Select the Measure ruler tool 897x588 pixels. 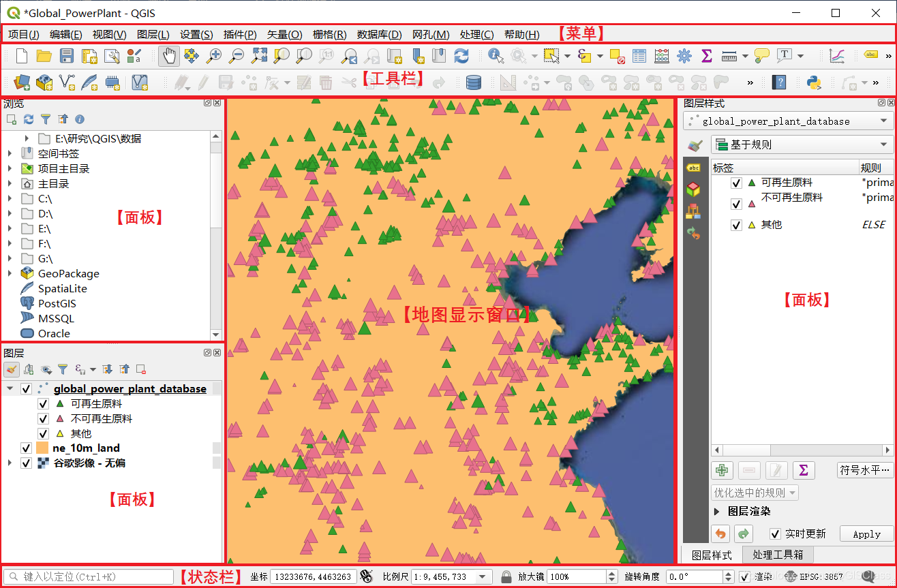(729, 56)
